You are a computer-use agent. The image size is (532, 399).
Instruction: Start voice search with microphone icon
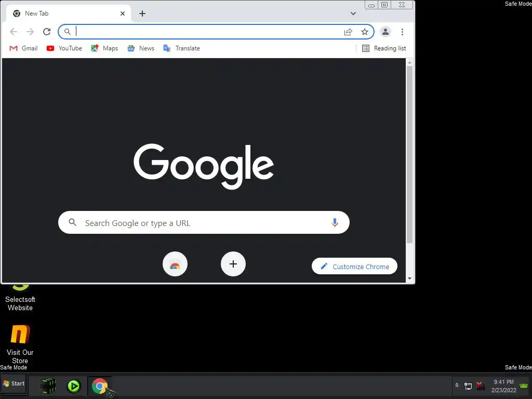(x=335, y=222)
